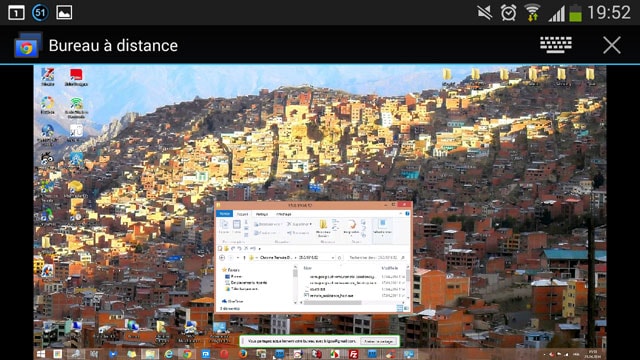Click the horizontal scrollbar in the file list

coord(332,302)
